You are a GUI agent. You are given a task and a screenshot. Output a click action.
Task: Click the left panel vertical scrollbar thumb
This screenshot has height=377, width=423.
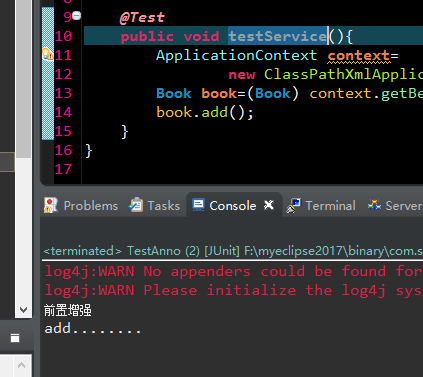(23, 79)
